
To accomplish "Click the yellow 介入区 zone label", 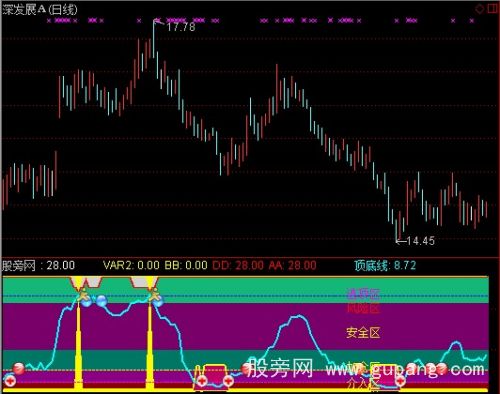I will click(x=363, y=384).
